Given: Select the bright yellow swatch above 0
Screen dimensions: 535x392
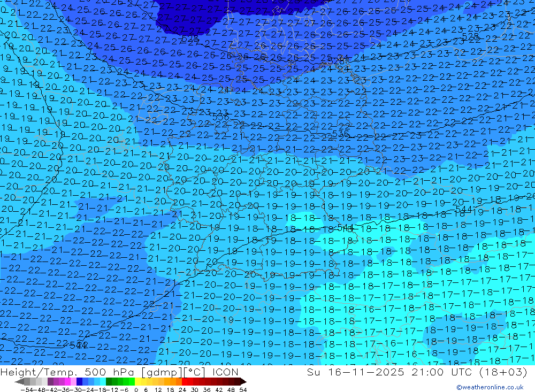Looking at the screenshot, I should [138, 381].
